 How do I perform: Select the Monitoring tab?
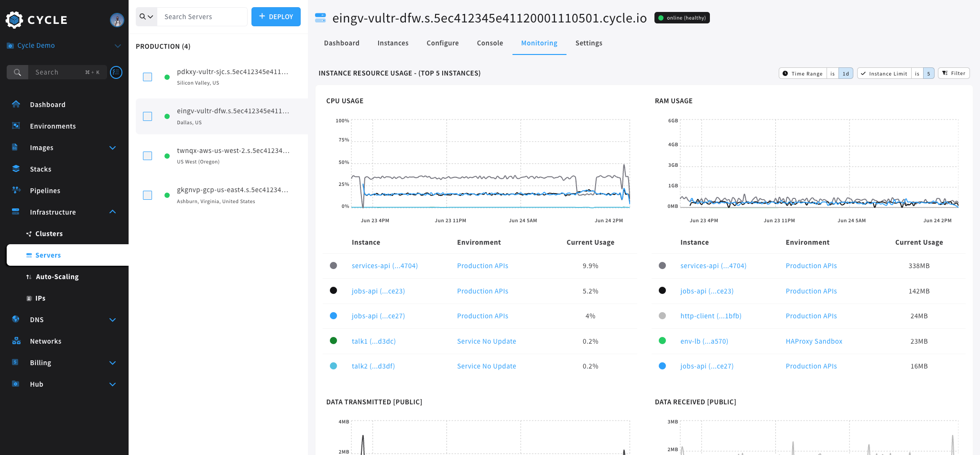tap(539, 43)
